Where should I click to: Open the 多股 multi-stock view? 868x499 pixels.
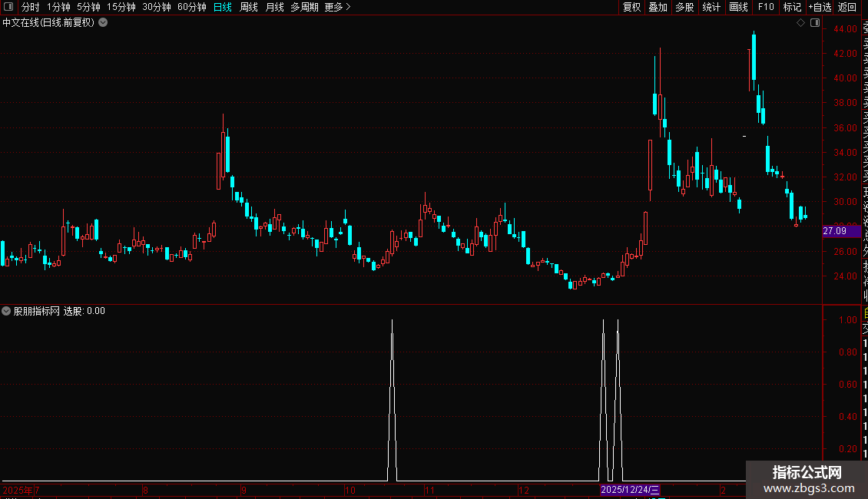point(684,7)
